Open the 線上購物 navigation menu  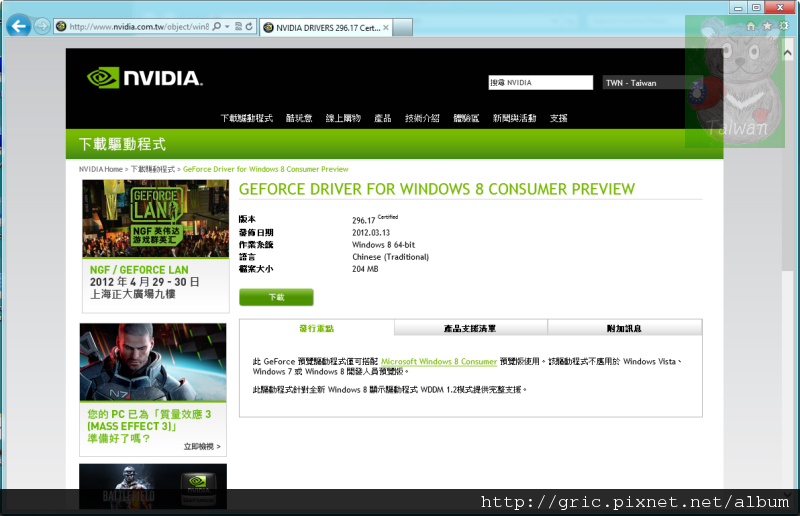coord(343,118)
